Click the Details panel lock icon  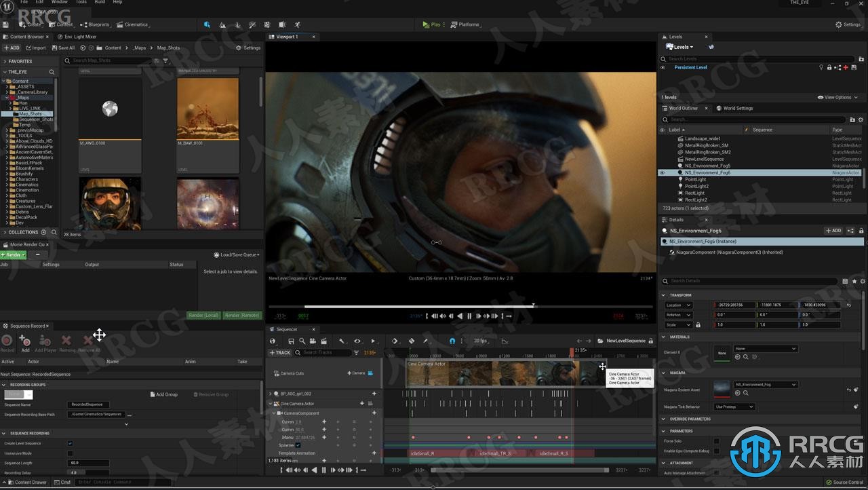point(861,231)
